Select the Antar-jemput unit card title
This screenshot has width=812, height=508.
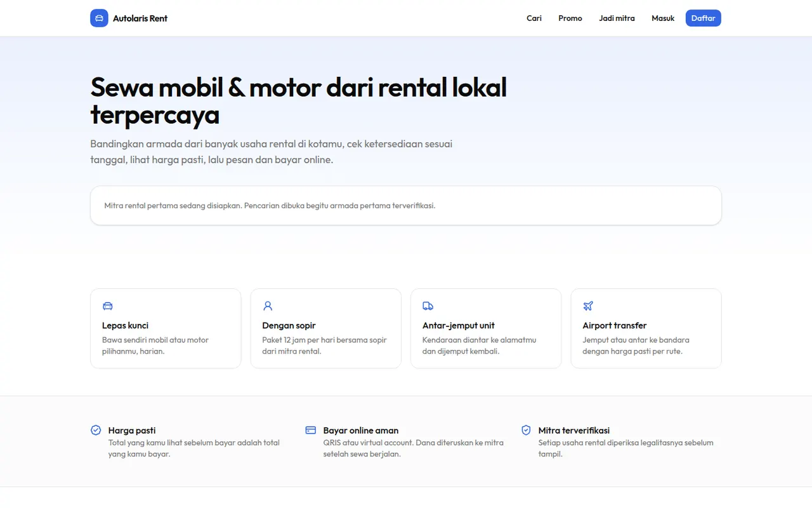pyautogui.click(x=459, y=326)
